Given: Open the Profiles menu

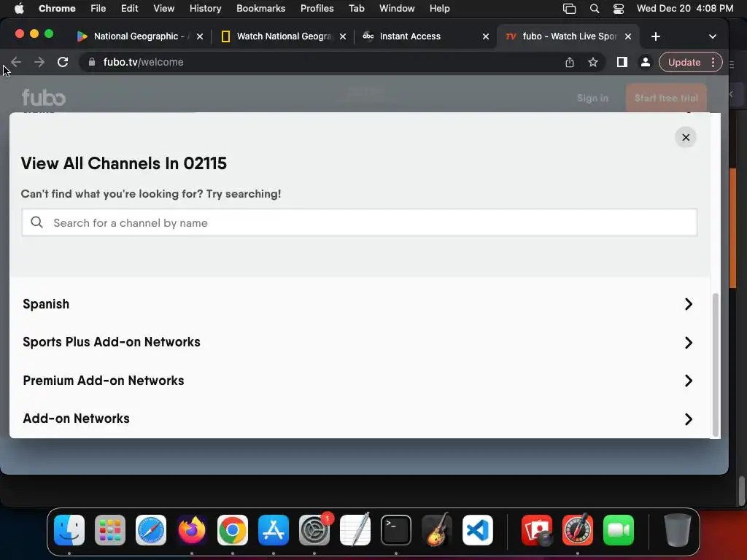Looking at the screenshot, I should coord(317,8).
